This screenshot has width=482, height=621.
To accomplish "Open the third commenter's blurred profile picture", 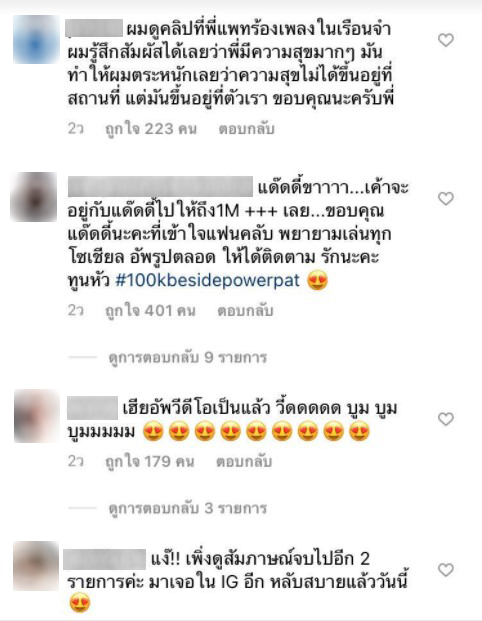I will point(36,415).
